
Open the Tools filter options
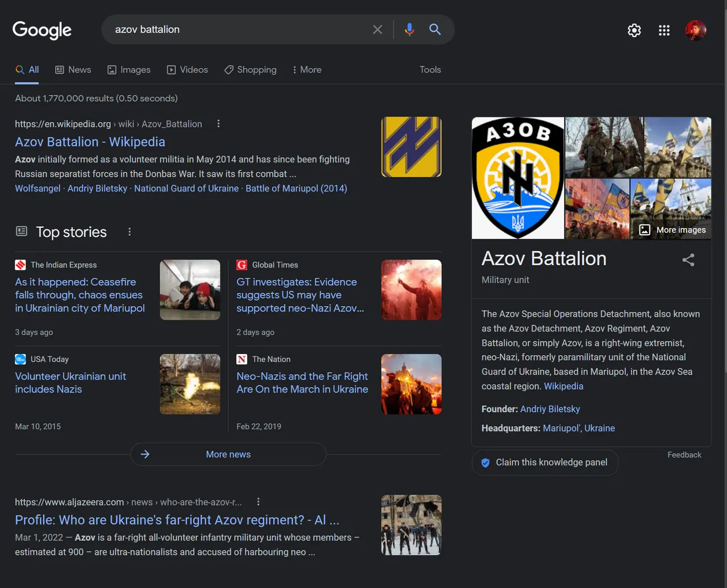point(430,70)
